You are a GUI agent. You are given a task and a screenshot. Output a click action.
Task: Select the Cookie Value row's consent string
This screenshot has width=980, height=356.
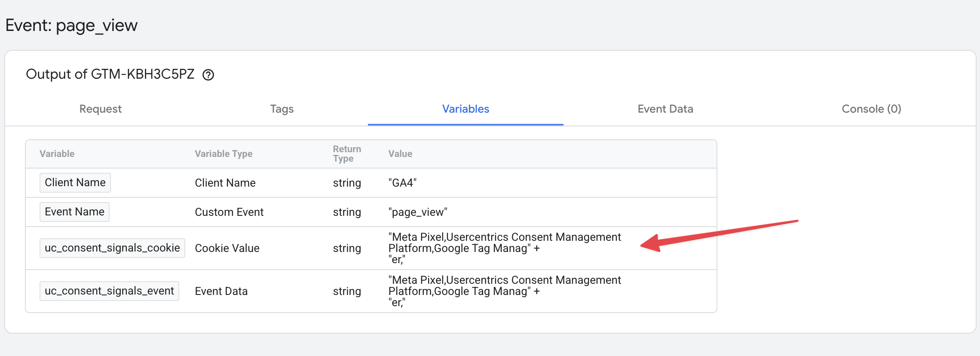point(505,248)
